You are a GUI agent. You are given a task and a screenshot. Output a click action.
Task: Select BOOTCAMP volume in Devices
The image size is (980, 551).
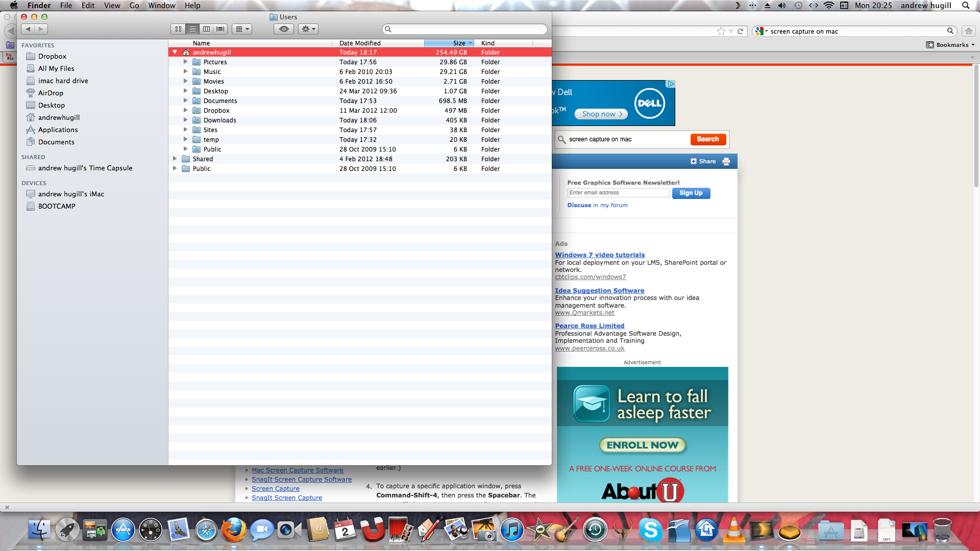(x=57, y=206)
